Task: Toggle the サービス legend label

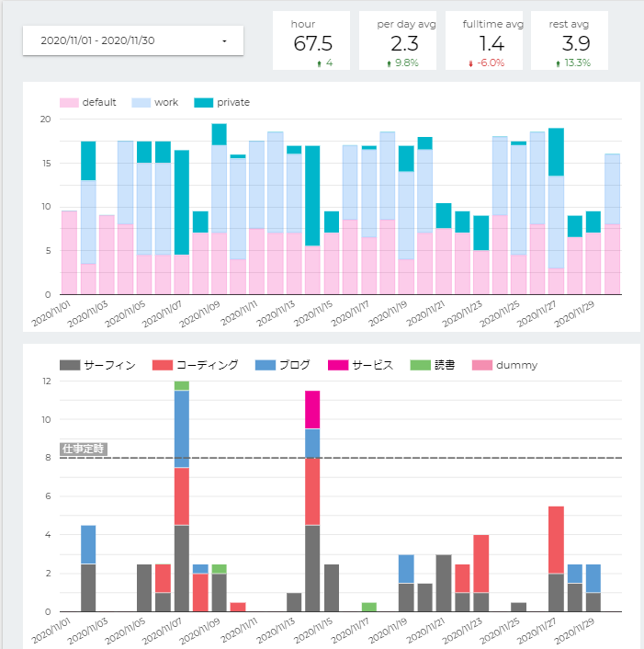Action: tap(373, 365)
